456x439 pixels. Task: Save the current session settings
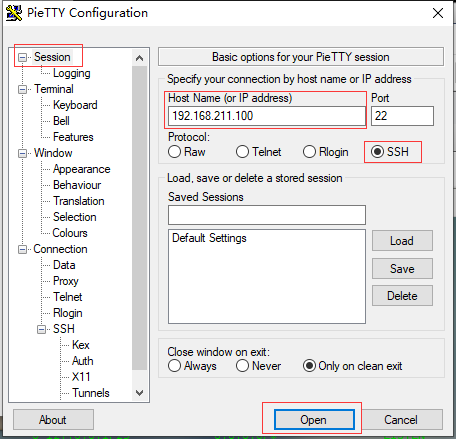tap(402, 269)
